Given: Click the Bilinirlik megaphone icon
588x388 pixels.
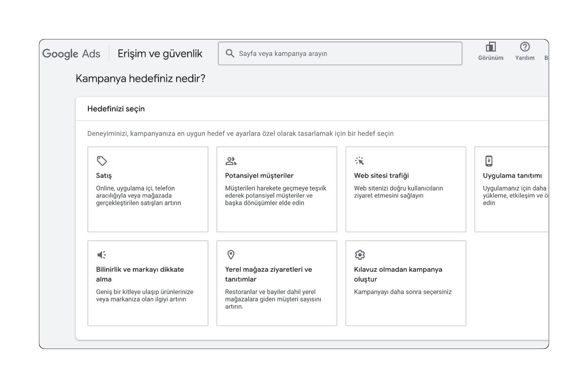Looking at the screenshot, I should (101, 254).
